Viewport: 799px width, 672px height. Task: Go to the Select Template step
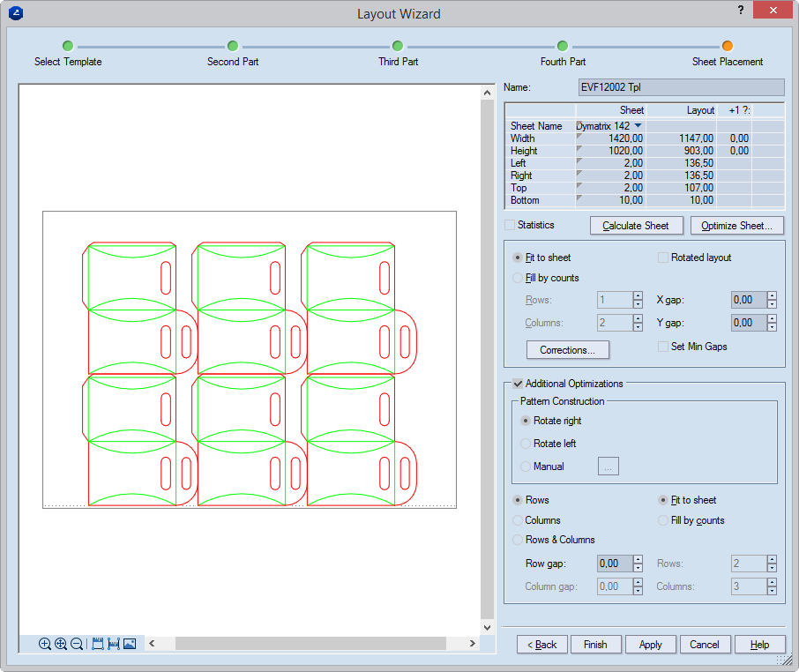[x=68, y=46]
